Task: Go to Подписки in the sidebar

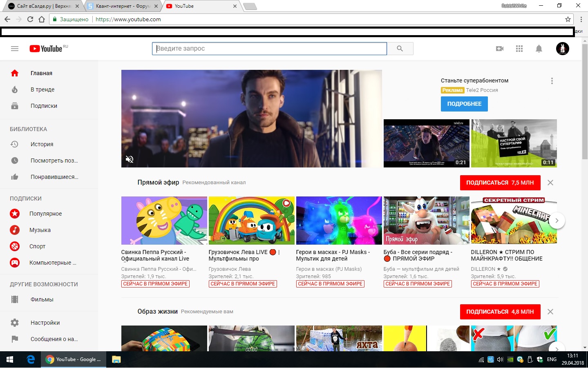Action: tap(44, 106)
